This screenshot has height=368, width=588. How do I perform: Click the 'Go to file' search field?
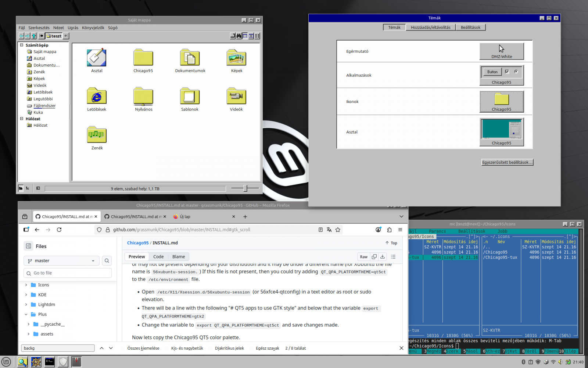68,273
